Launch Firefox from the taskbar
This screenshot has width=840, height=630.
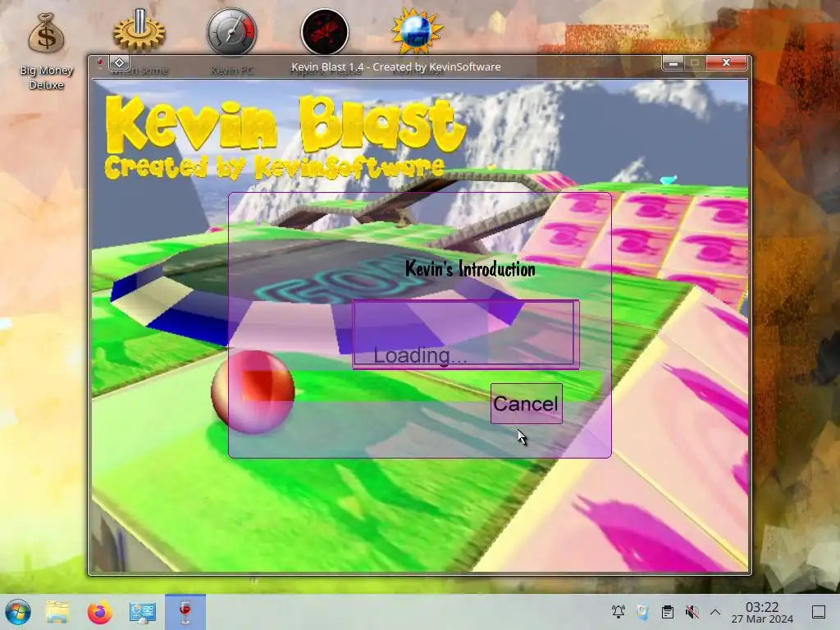[x=99, y=612]
